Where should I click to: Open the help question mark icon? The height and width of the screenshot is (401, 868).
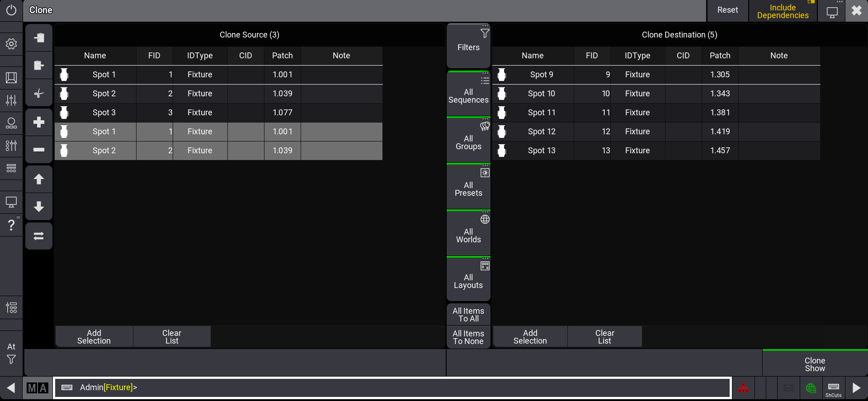tap(11, 225)
